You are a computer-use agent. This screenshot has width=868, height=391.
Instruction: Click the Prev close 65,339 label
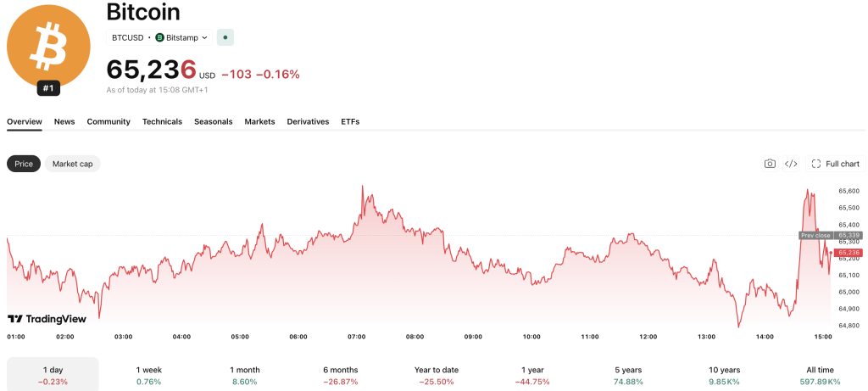pyautogui.click(x=831, y=236)
